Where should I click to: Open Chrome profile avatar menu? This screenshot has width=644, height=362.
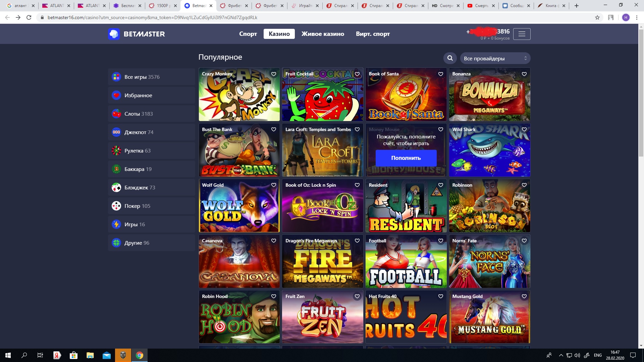(x=626, y=17)
